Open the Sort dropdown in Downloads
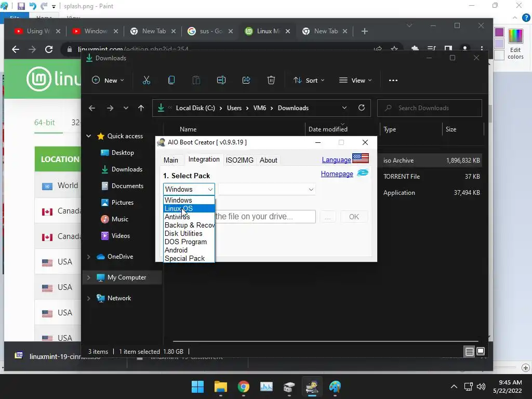 pos(309,81)
